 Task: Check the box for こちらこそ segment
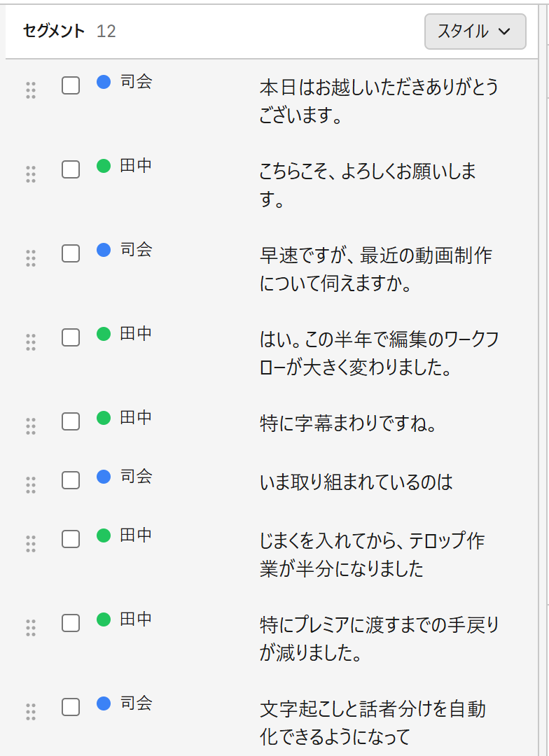click(71, 169)
